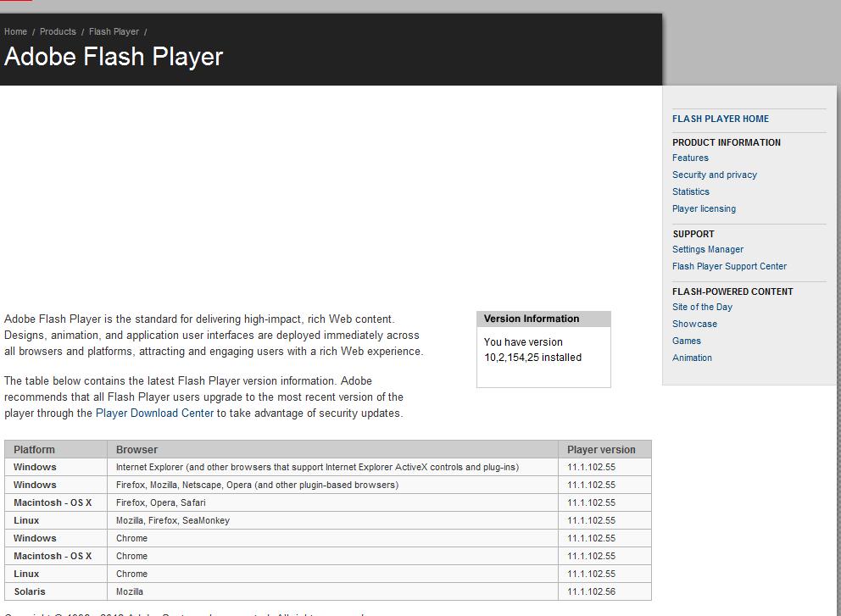Click Windows in the Netscape row
This screenshot has height=616, width=841.
point(56,485)
